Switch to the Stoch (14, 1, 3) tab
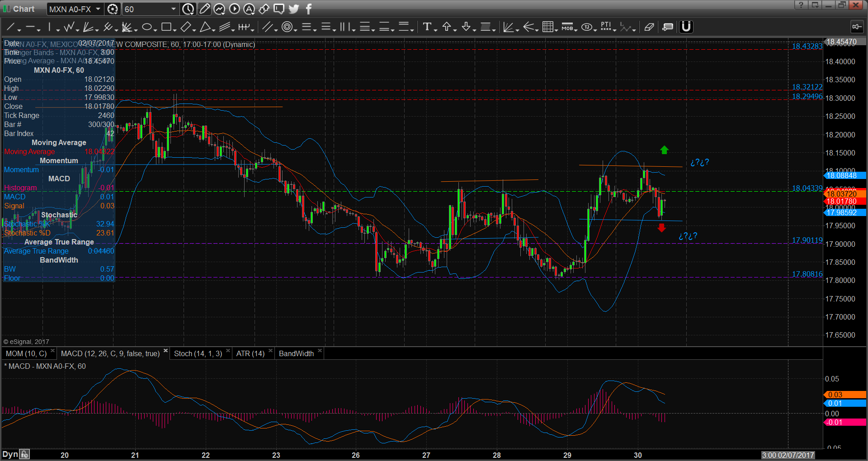 point(198,353)
